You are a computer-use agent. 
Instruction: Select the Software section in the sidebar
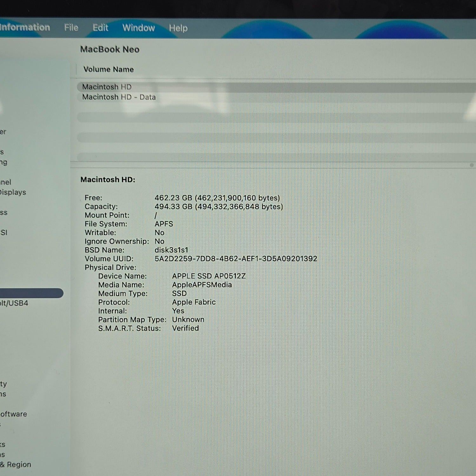pyautogui.click(x=13, y=414)
